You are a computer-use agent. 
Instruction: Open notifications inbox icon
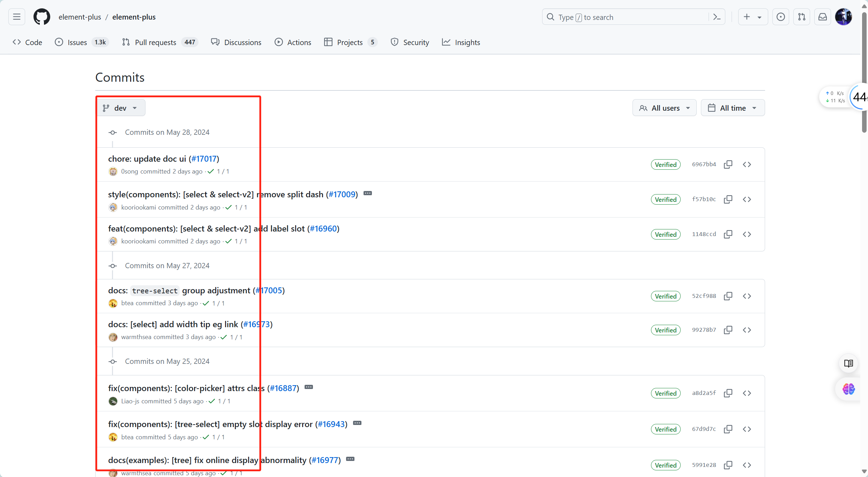click(x=822, y=17)
